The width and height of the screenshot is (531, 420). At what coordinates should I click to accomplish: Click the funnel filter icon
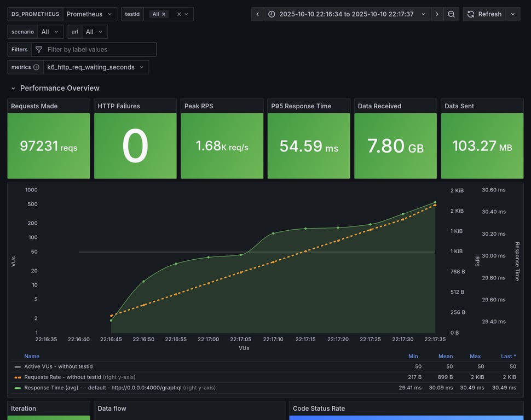coord(39,50)
